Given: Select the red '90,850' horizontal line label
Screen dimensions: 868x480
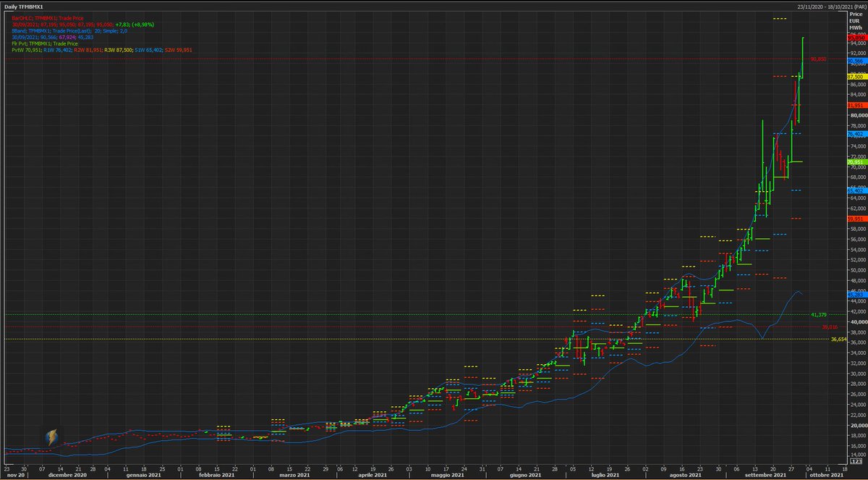Looking at the screenshot, I should pyautogui.click(x=818, y=59).
